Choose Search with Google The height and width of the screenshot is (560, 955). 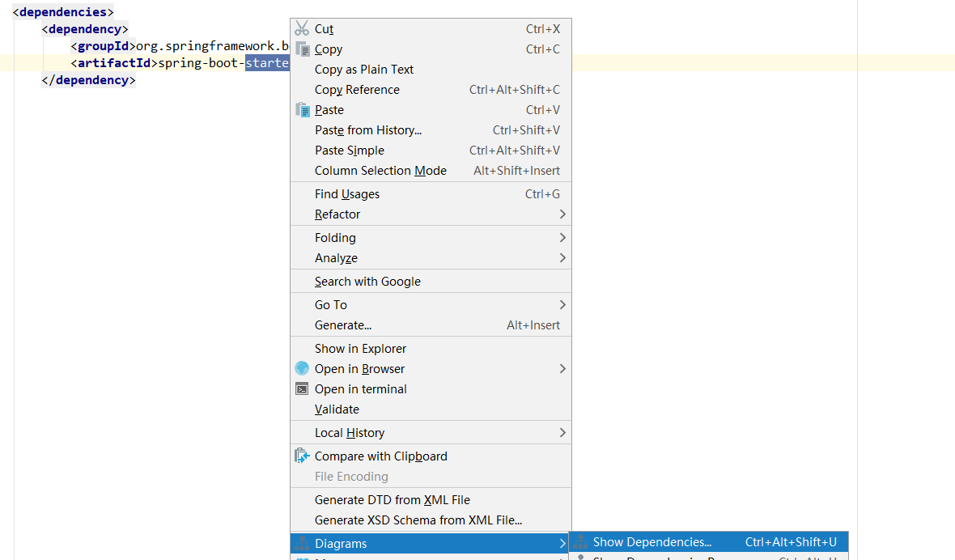tap(367, 282)
